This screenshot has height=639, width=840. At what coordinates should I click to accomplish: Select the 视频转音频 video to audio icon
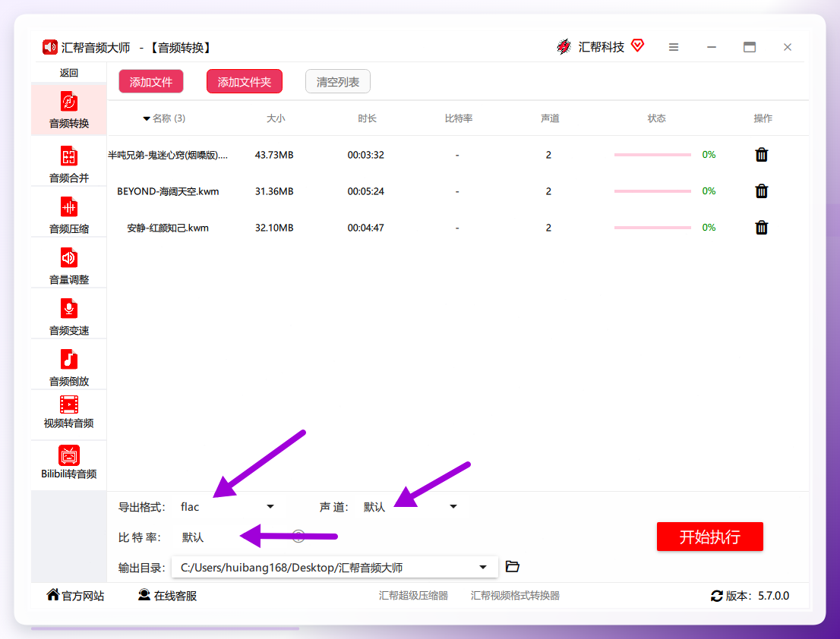pyautogui.click(x=69, y=404)
